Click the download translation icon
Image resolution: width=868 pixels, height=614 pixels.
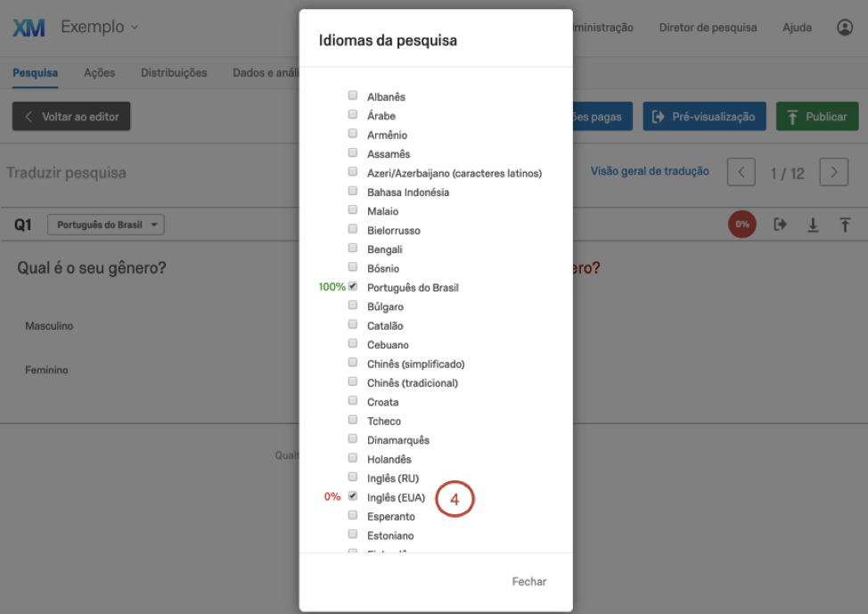point(813,225)
